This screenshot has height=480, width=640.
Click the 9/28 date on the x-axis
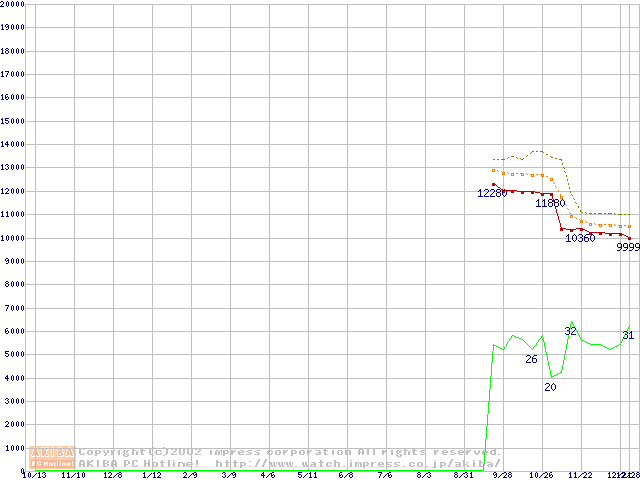click(x=503, y=475)
